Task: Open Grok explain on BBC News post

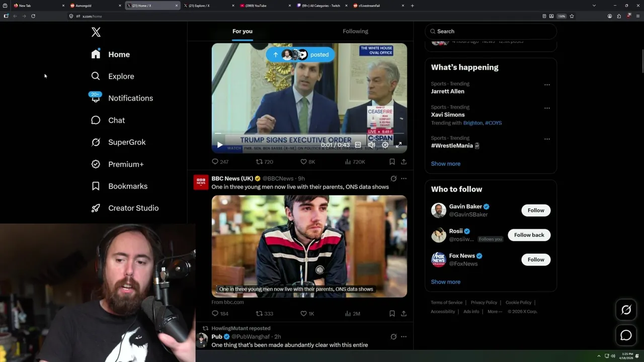Action: pos(393,178)
